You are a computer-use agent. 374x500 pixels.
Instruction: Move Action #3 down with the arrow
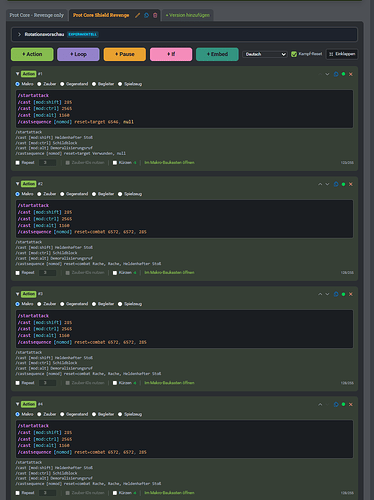pyautogui.click(x=327, y=294)
